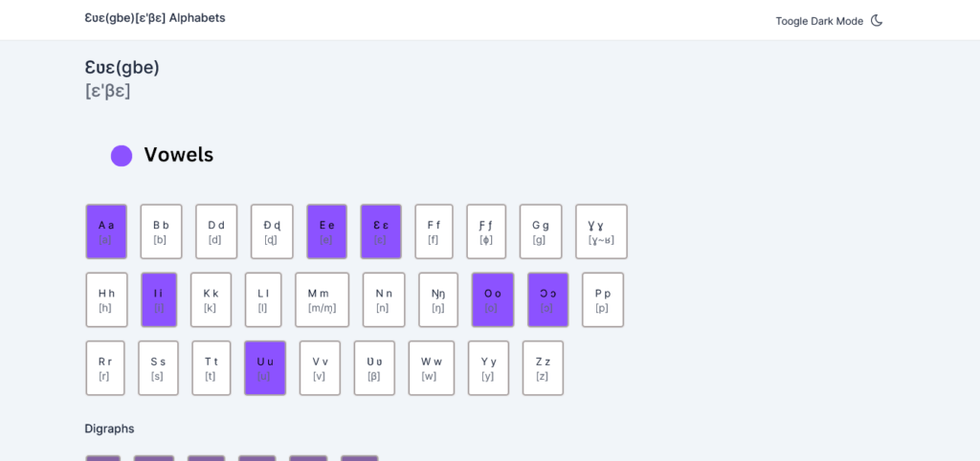The image size is (980, 461).
Task: Choose the E e vowel card
Action: tap(326, 231)
